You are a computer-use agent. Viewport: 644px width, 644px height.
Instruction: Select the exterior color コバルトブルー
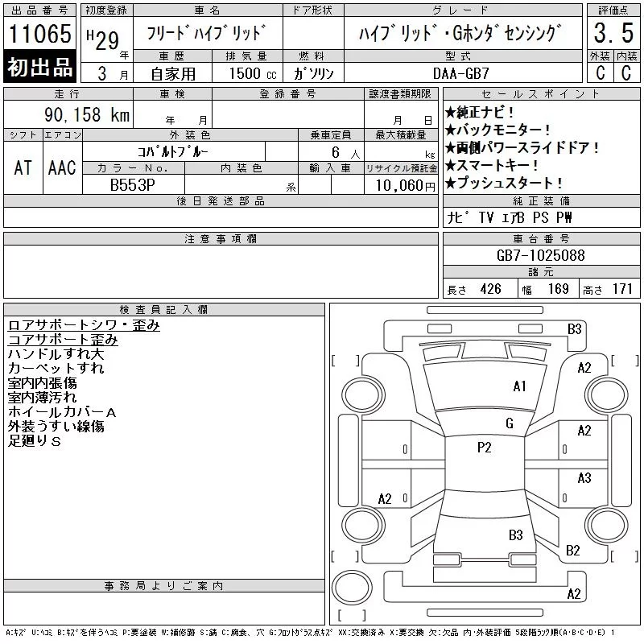[172, 152]
